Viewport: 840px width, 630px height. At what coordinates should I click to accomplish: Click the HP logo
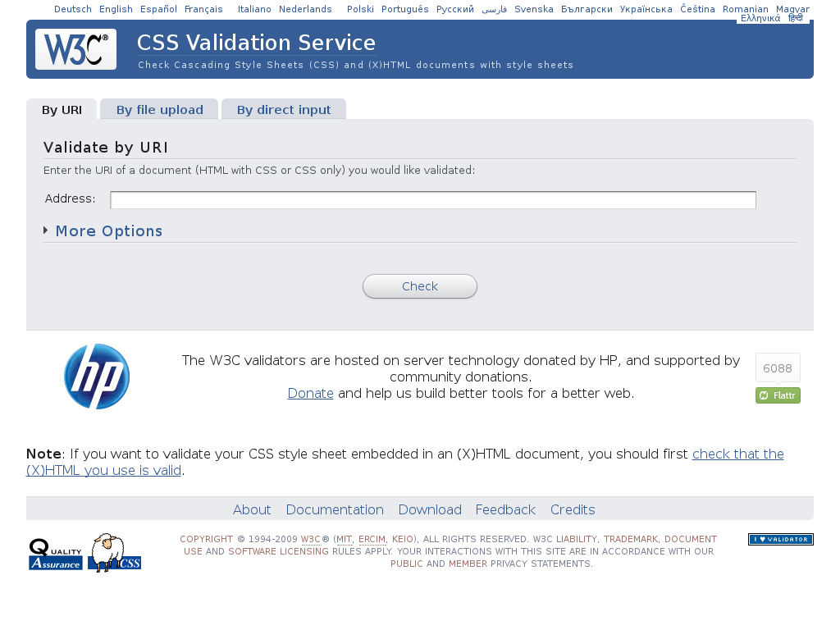97,377
